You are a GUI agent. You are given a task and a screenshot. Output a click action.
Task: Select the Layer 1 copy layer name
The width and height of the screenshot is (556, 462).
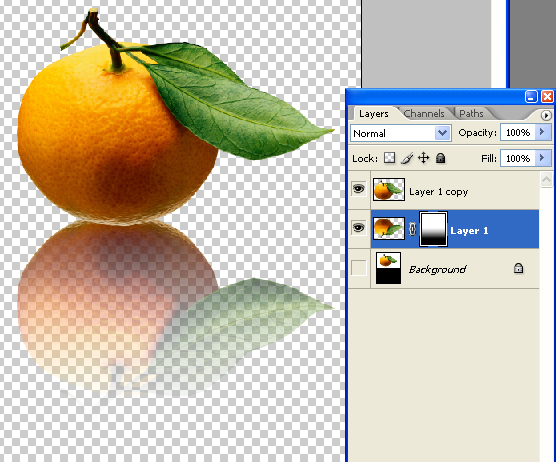click(x=439, y=192)
